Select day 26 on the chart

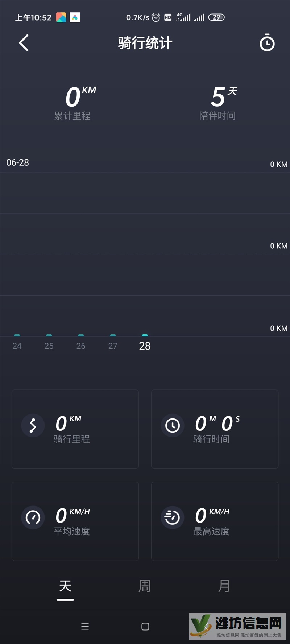coord(81,346)
